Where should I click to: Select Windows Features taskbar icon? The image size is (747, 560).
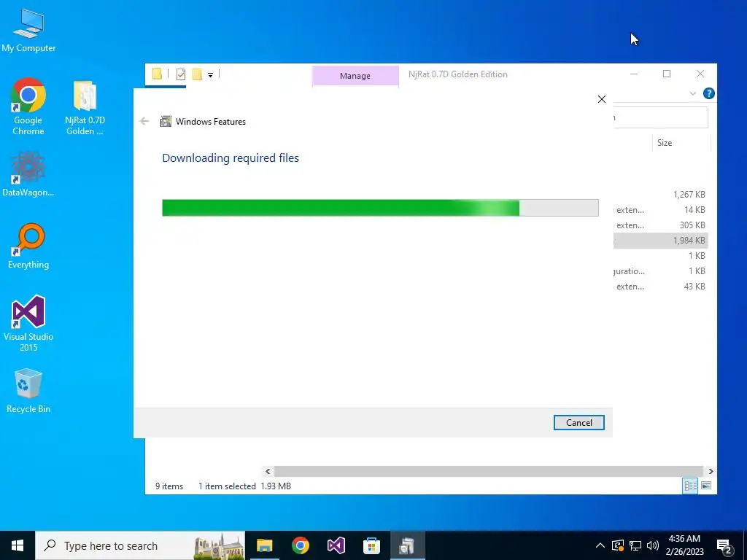coord(407,545)
